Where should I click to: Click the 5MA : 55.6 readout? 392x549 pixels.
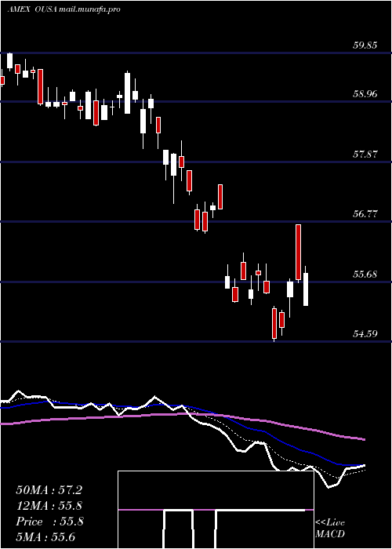pyautogui.click(x=45, y=537)
